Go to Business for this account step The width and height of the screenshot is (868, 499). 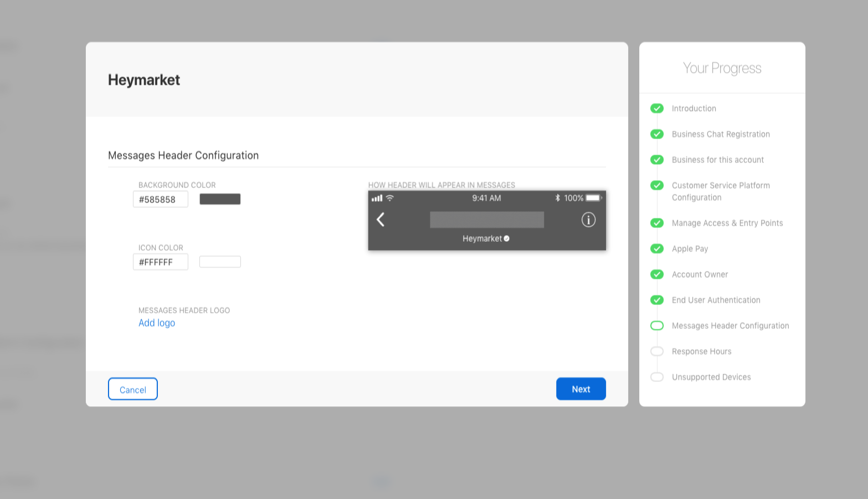click(718, 160)
